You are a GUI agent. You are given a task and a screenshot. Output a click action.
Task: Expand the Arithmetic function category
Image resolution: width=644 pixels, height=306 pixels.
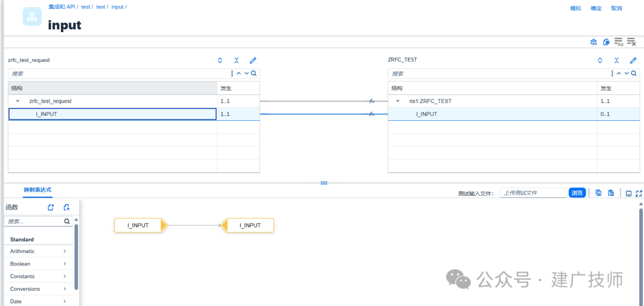pyautogui.click(x=39, y=251)
